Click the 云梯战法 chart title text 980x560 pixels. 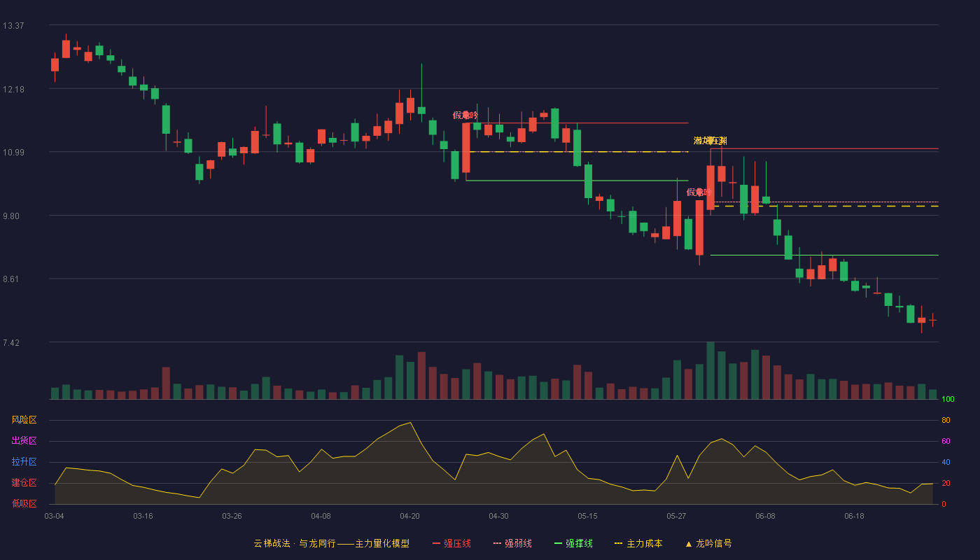point(272,543)
